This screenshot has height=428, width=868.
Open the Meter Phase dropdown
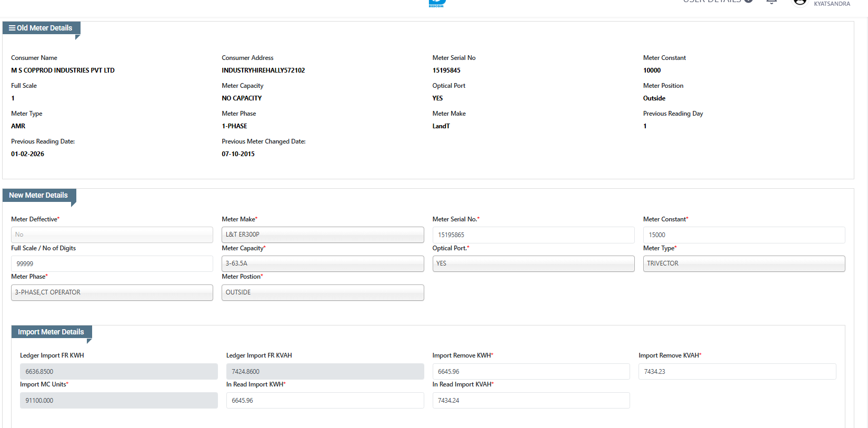click(x=112, y=292)
